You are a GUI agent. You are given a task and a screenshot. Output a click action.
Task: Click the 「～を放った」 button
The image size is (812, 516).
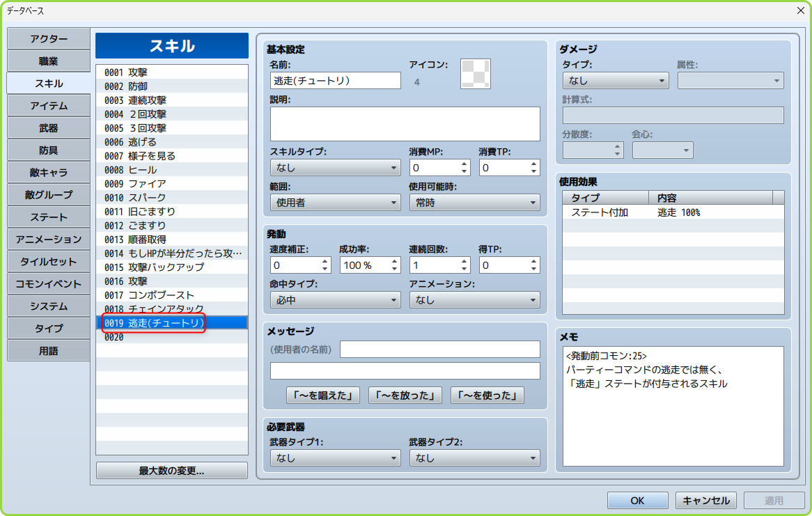(x=405, y=396)
